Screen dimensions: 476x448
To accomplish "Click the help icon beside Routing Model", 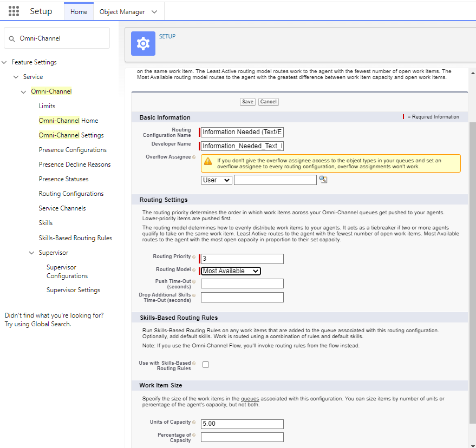I will pyautogui.click(x=194, y=269).
